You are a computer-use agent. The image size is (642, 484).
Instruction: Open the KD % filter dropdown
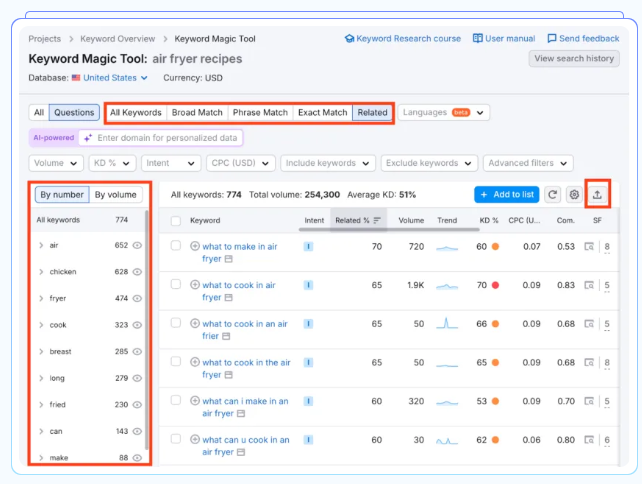(112, 163)
